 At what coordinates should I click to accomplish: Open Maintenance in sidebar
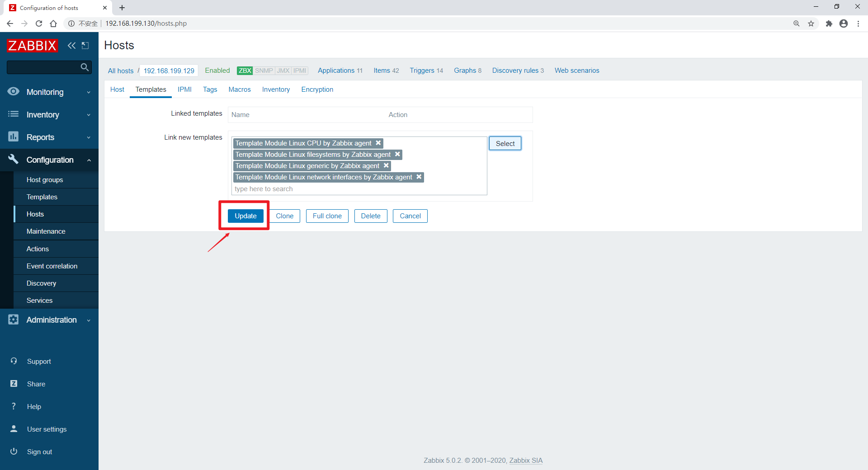(56, 231)
